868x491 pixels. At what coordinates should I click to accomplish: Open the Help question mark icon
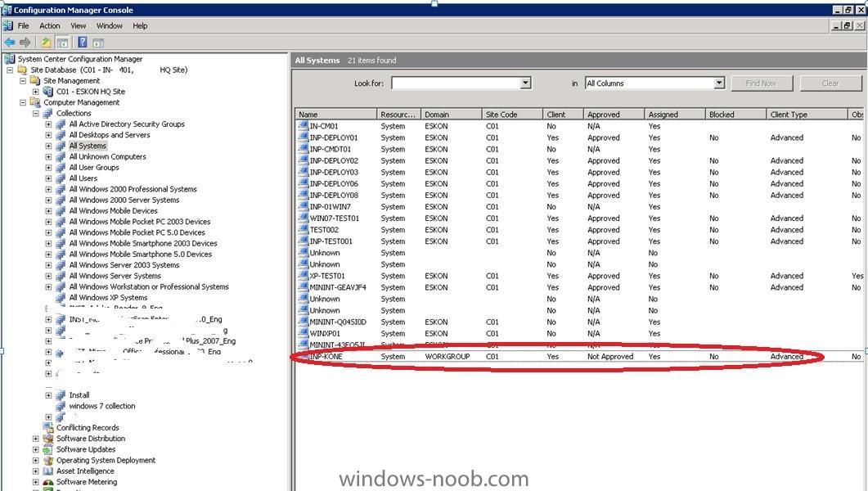[x=83, y=42]
